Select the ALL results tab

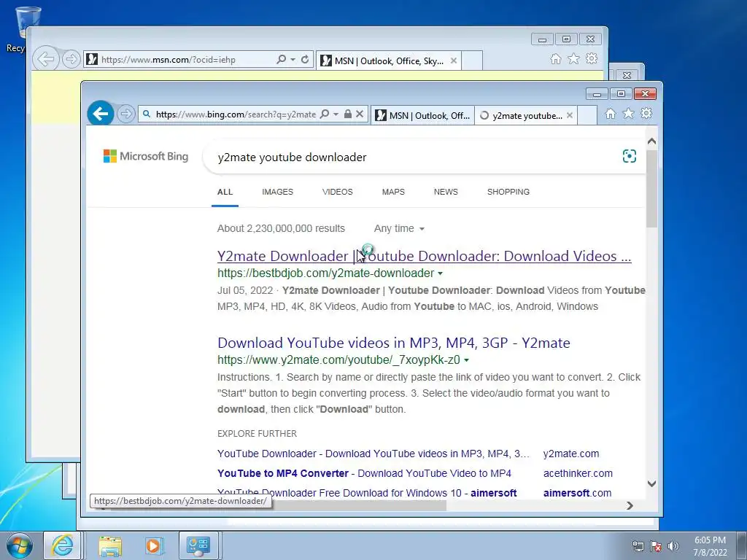point(225,192)
